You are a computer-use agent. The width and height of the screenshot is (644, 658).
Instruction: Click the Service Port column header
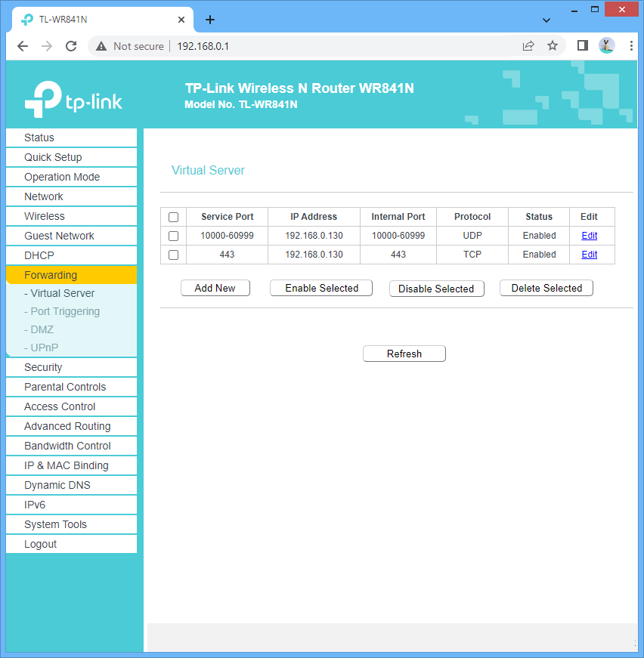click(227, 217)
